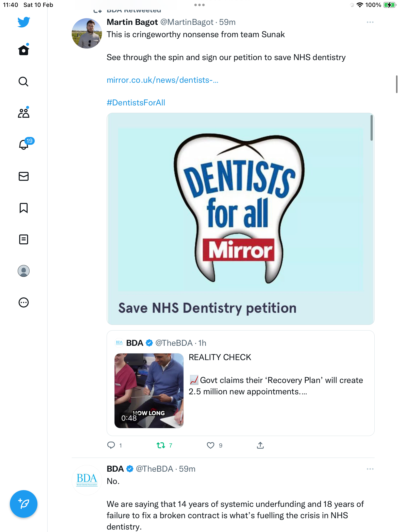The width and height of the screenshot is (399, 532).
Task: Tap the retweet count 7
Action: [171, 445]
